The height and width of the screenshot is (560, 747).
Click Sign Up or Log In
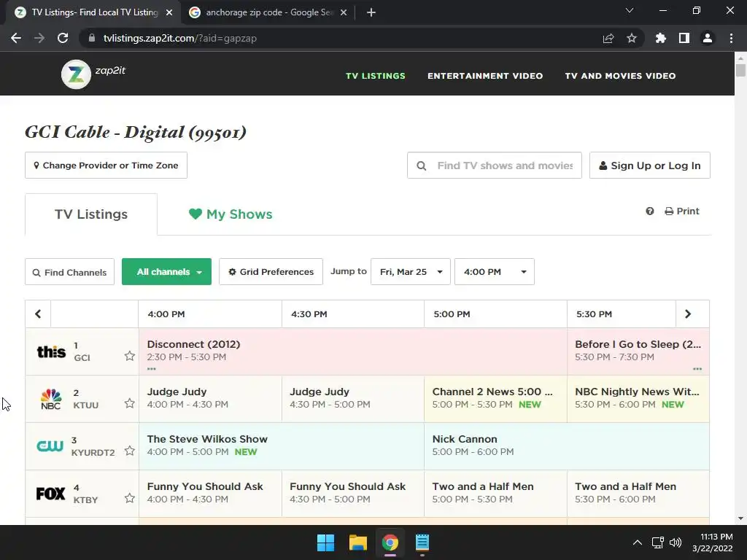pos(650,166)
